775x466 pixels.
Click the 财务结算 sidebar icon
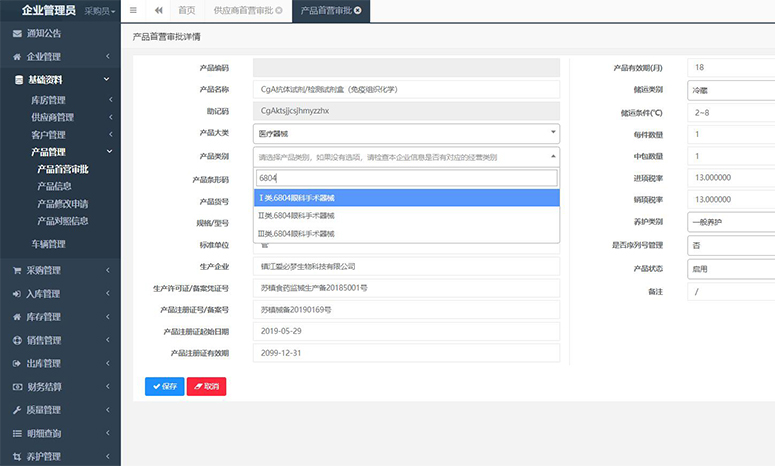(17, 387)
